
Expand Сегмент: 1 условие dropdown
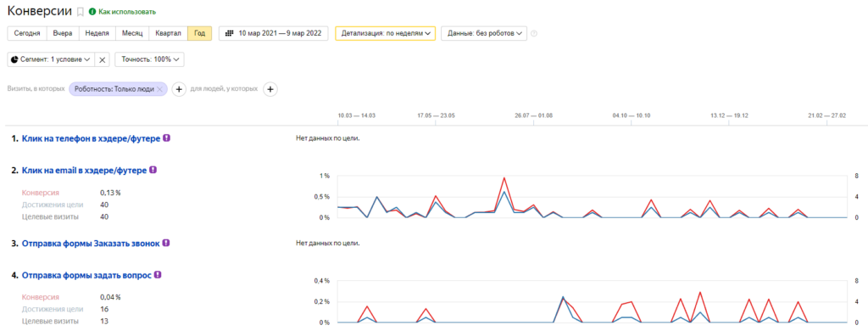[51, 60]
